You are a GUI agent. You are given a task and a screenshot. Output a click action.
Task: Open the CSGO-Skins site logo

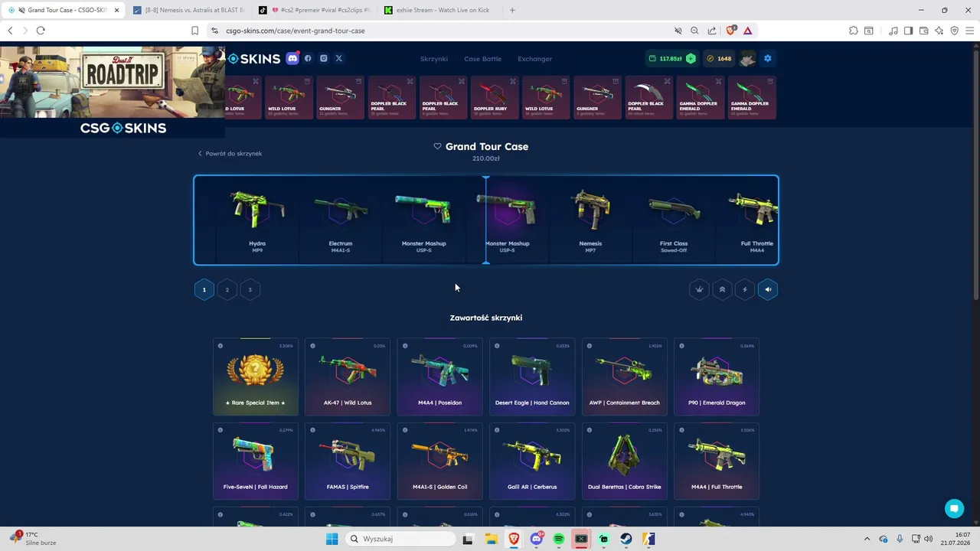[x=253, y=58]
